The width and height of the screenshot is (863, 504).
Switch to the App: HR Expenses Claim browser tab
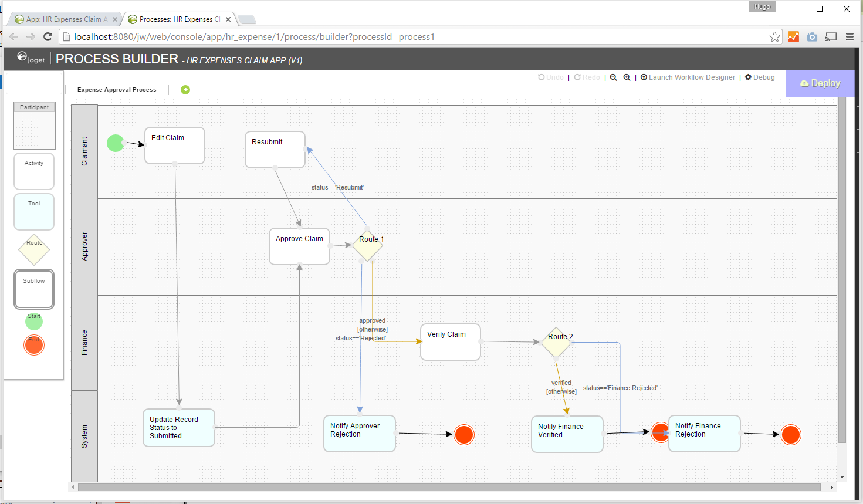pos(66,19)
